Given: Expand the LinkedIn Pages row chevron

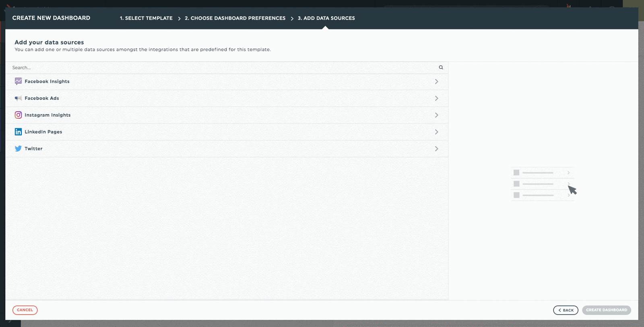Looking at the screenshot, I should [436, 132].
